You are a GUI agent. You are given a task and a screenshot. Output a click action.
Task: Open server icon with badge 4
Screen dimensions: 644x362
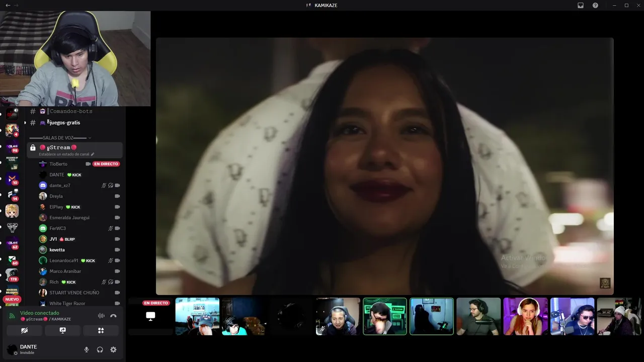click(x=12, y=130)
